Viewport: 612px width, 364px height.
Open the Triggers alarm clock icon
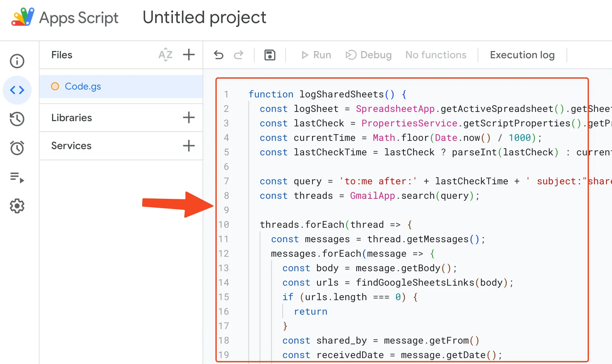17,148
